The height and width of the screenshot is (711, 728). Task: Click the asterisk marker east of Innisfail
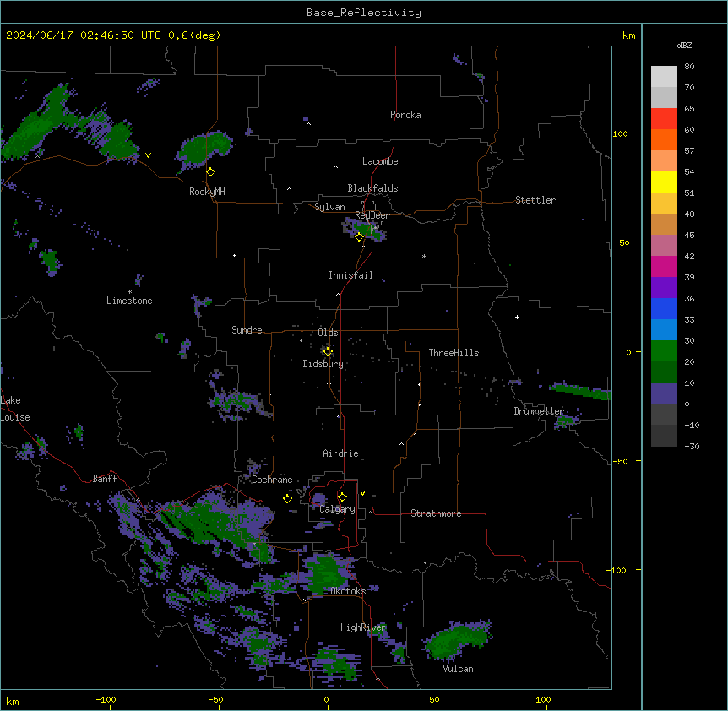424,257
